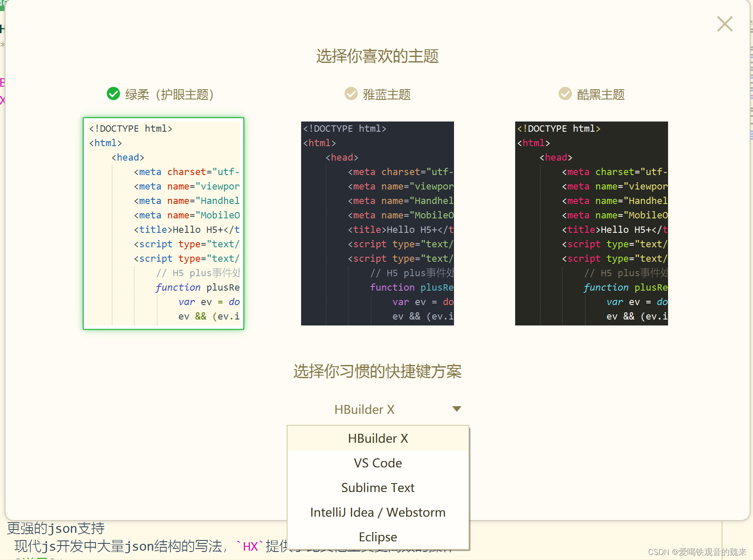Image resolution: width=753 pixels, height=560 pixels.
Task: Choose Eclipse shortcut scheme
Action: (378, 537)
